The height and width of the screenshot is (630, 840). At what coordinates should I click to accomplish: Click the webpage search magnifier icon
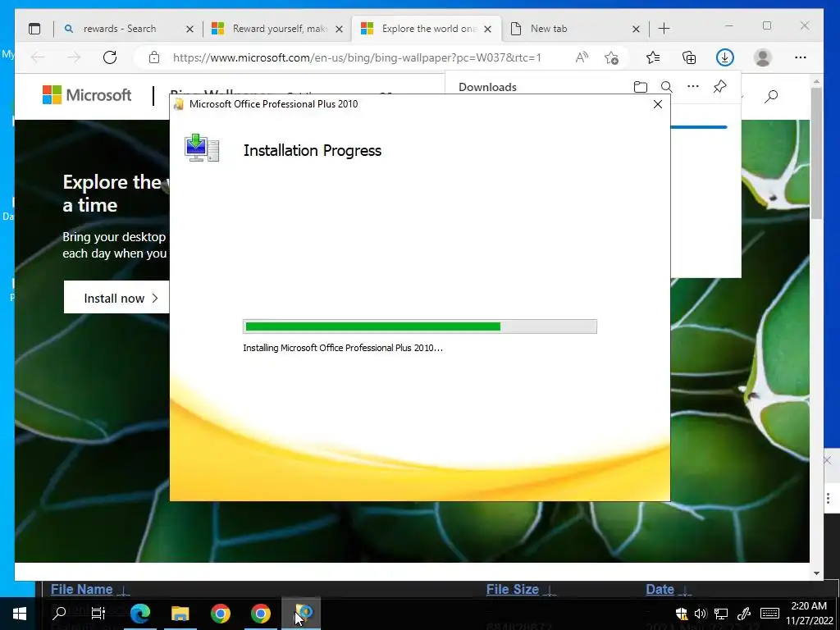[x=771, y=97]
